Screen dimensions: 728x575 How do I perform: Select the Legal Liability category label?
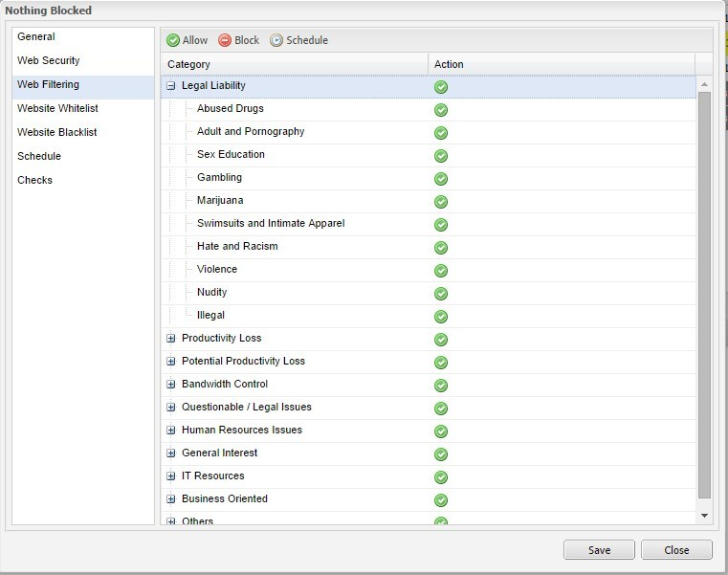pos(213,85)
